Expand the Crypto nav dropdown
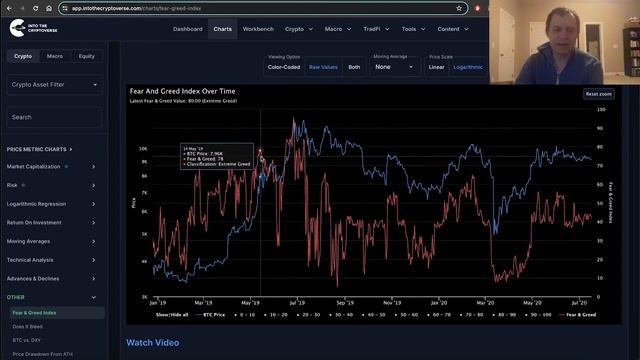This screenshot has height=360, width=640. click(x=299, y=29)
